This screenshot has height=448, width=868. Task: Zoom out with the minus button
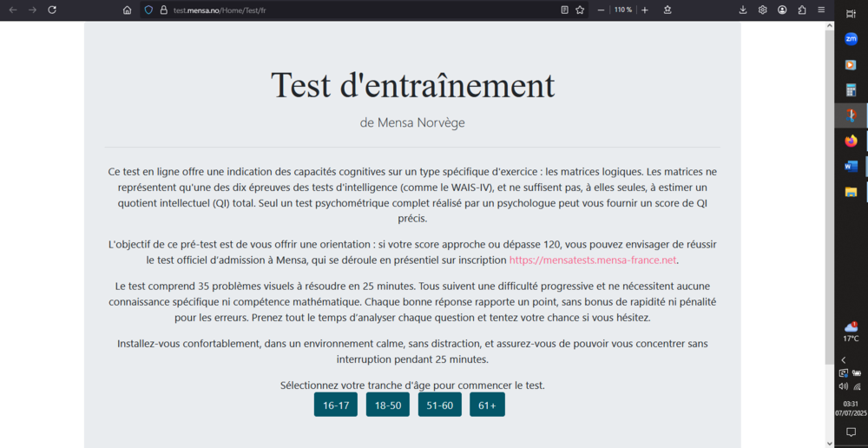coord(602,10)
